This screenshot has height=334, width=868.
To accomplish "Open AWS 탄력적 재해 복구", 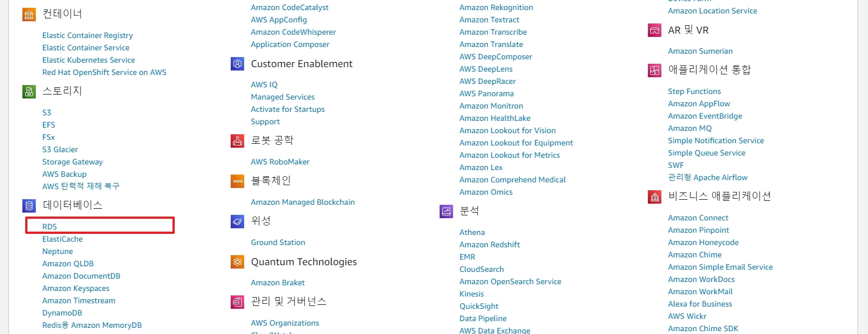I will click(x=81, y=186).
